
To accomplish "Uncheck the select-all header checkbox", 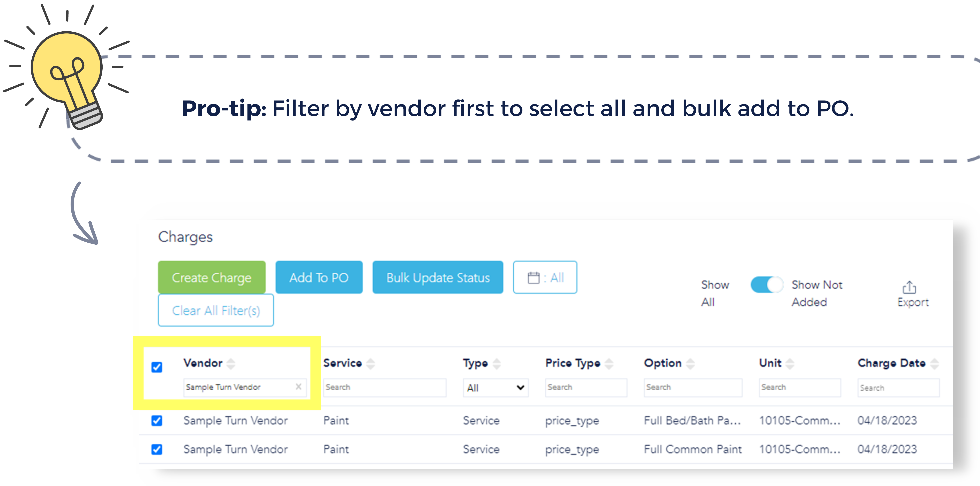I will tap(157, 367).
